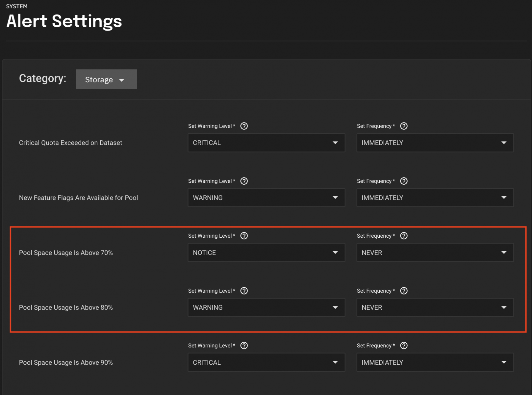Click help icon for Critical Quota frequency
The height and width of the screenshot is (395, 532).
point(404,126)
